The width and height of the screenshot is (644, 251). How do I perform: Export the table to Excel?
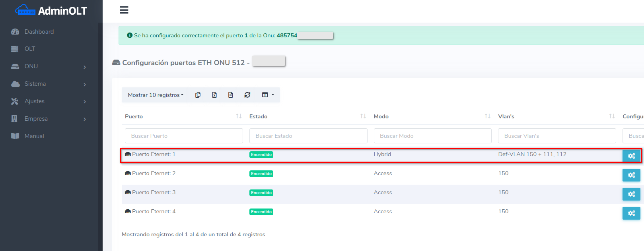(x=214, y=95)
